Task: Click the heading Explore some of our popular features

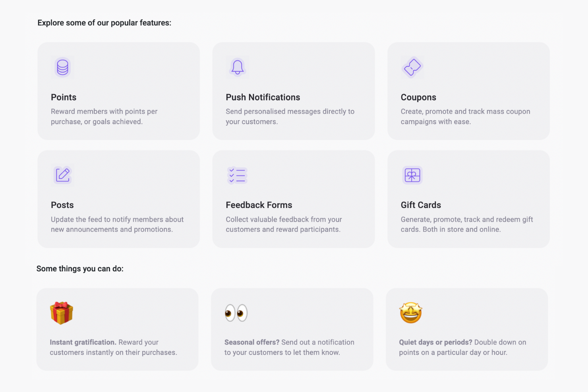Action: [104, 23]
